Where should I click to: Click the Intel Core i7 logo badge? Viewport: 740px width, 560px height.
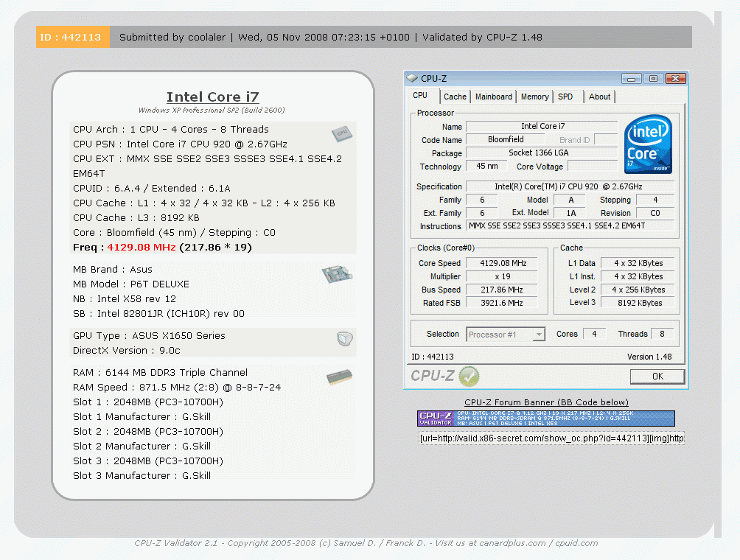648,144
